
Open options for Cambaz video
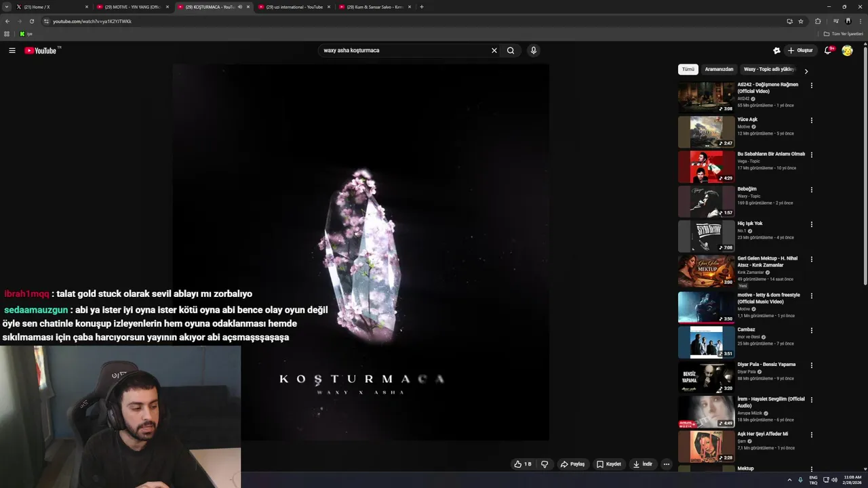click(811, 331)
